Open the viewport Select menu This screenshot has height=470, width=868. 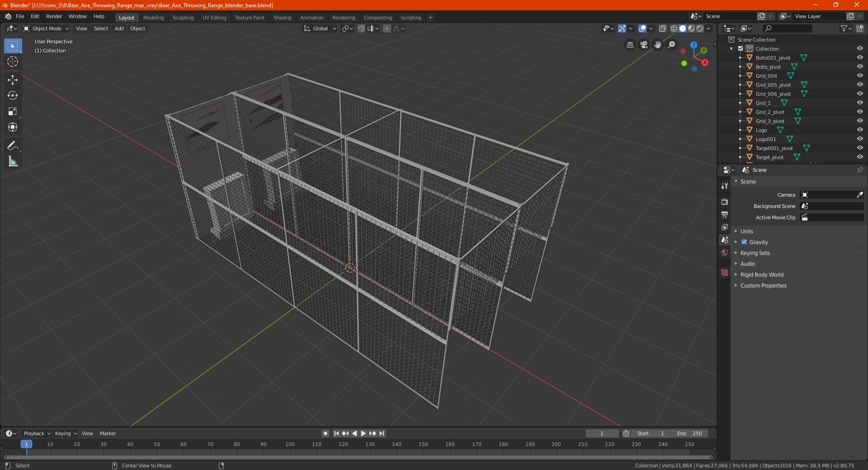pos(101,28)
